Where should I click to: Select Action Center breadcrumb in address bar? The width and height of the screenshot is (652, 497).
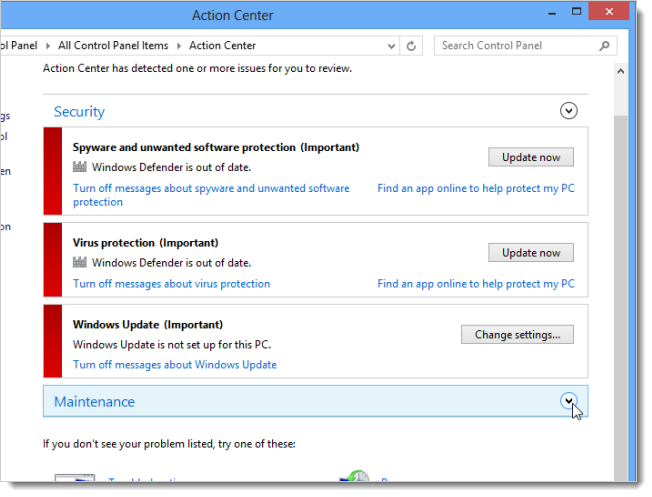tap(222, 46)
